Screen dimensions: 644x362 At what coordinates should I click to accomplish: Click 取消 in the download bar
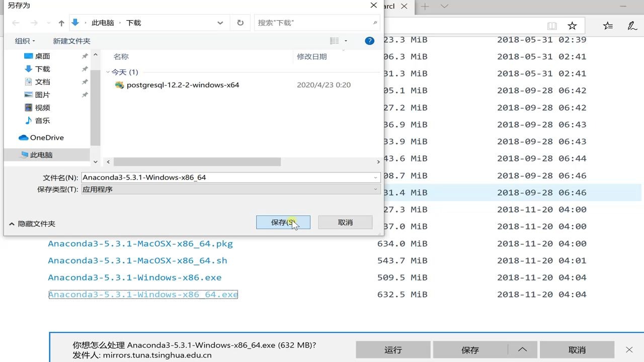[577, 350]
